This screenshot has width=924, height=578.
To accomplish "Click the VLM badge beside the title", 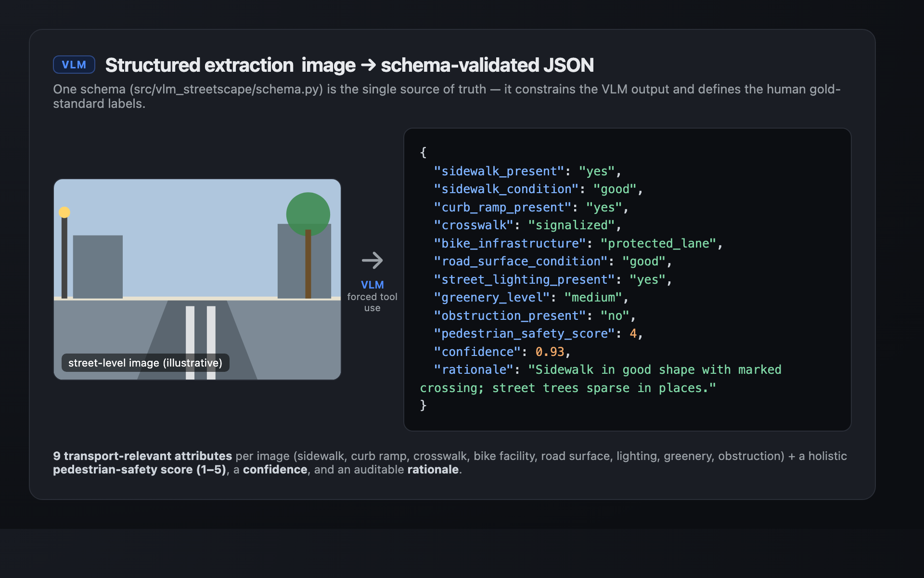I will 74,65.
